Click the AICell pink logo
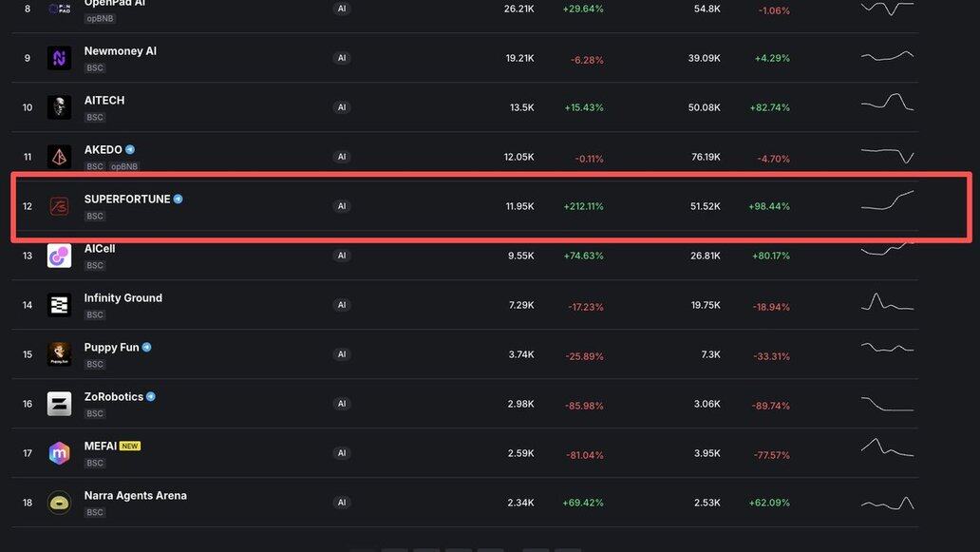Viewport: 980px width, 552px height. (60, 256)
